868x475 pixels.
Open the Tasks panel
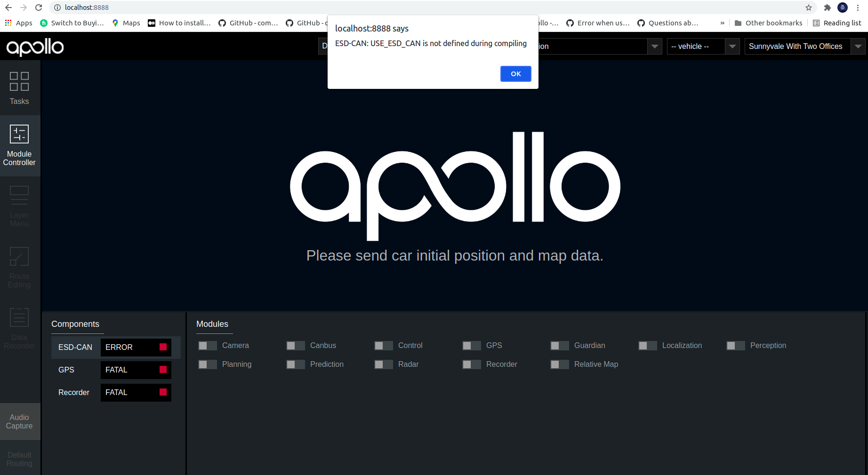(x=19, y=88)
